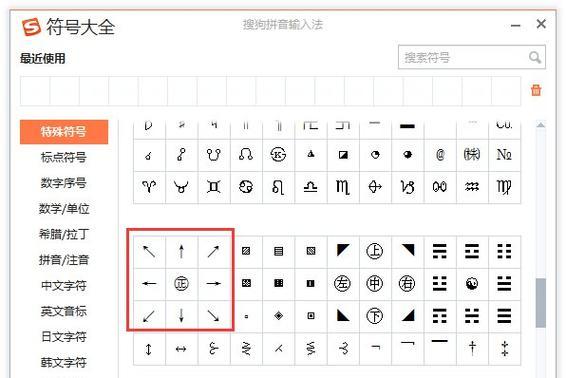Viewport: 566px width, 378px height.
Task: Click the symbol list scrollbar thumb
Action: click(x=540, y=303)
